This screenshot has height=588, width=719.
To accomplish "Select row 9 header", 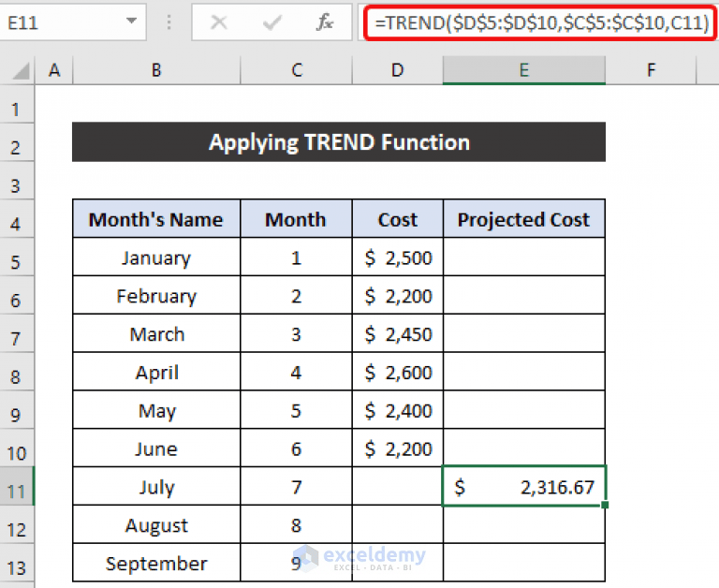I will click(x=17, y=410).
